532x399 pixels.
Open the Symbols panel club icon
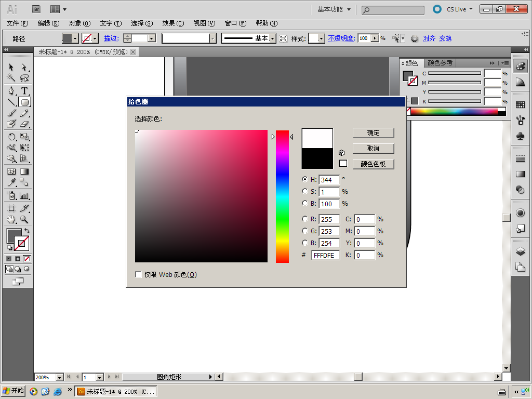click(520, 136)
